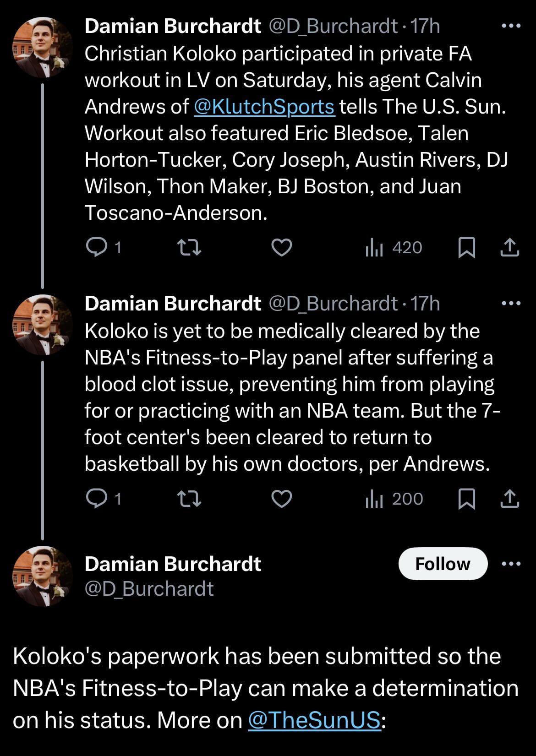Reply to the first Koloko workout tweet

point(97,248)
